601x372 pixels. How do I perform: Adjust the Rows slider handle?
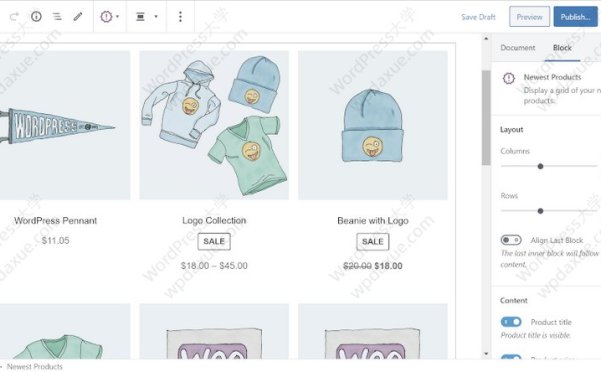pos(540,211)
